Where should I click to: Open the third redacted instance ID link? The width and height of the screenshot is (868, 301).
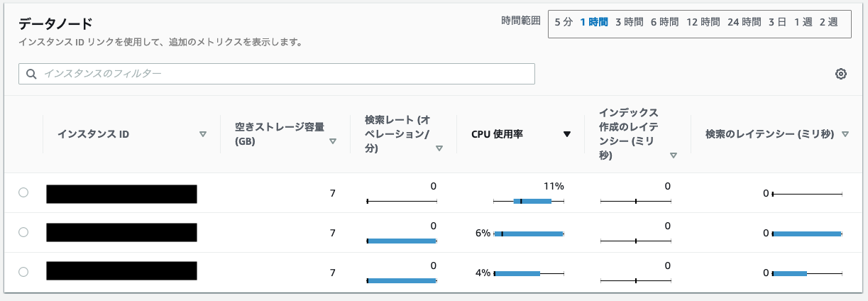coord(121,270)
